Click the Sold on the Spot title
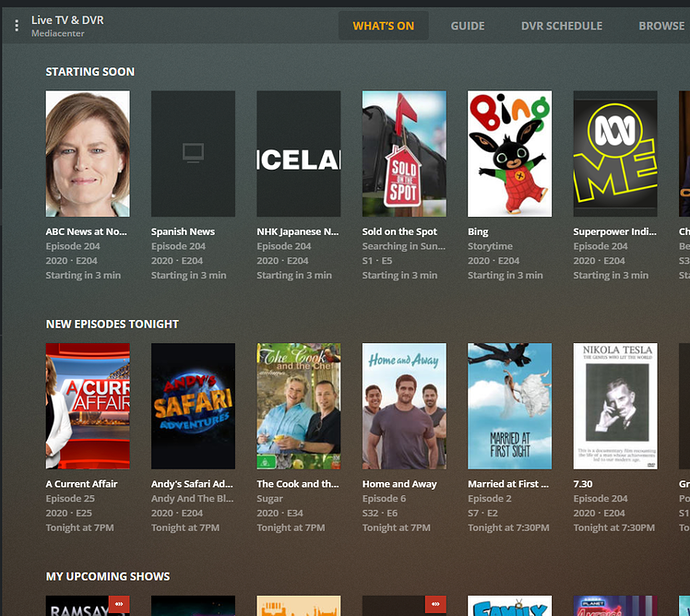 400,231
